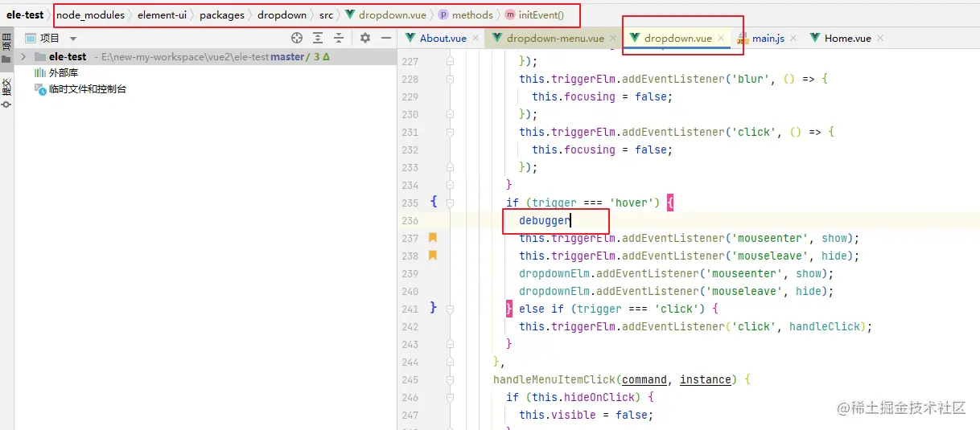Hide the project panel with the minus icon

click(x=386, y=38)
